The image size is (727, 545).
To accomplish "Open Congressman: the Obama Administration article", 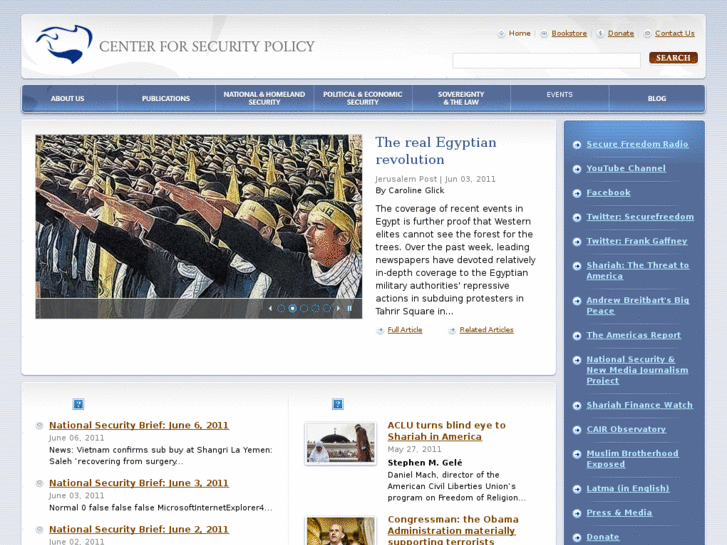I will [453, 531].
